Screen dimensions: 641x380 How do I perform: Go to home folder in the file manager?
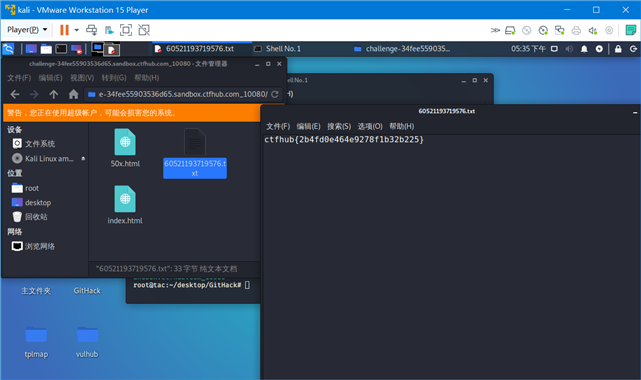click(x=73, y=94)
